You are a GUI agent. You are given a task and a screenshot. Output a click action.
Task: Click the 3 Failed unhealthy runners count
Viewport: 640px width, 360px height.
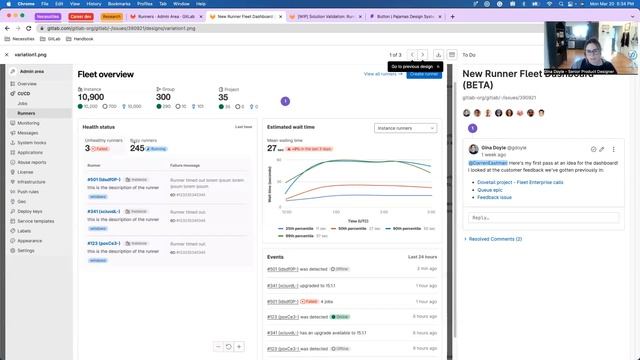tap(97, 148)
